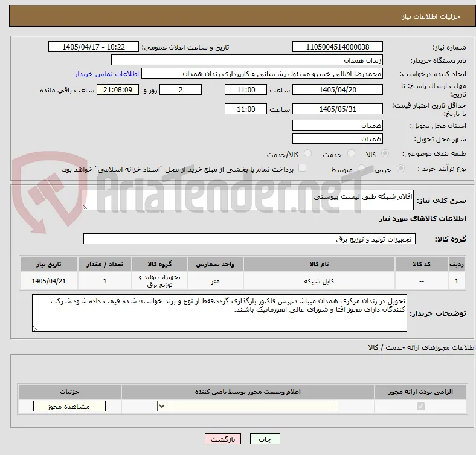Click the تاریخ نیاز column header
This screenshot has height=455, width=476.
click(x=49, y=264)
